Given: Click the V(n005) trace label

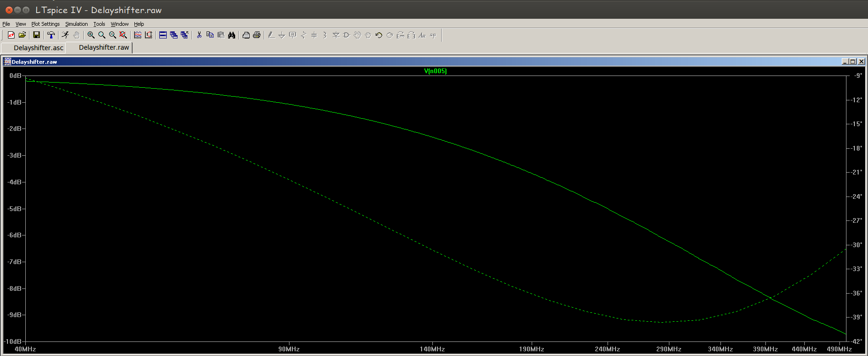Looking at the screenshot, I should pos(435,71).
